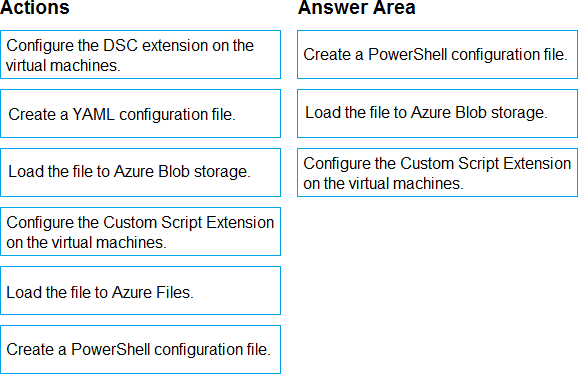The width and height of the screenshot is (578, 374).
Task: Click the word 'YAML' in Actions list
Action: pyautogui.click(x=94, y=114)
